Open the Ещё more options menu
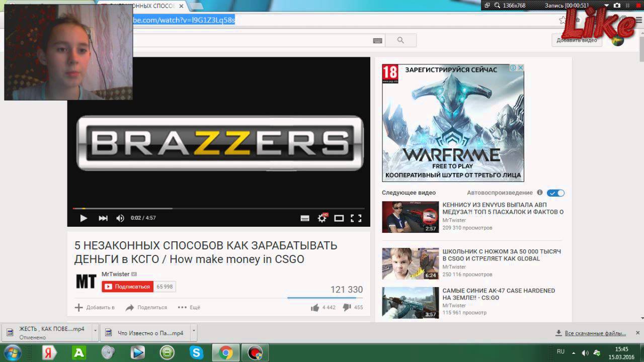This screenshot has height=362, width=644. click(x=189, y=307)
